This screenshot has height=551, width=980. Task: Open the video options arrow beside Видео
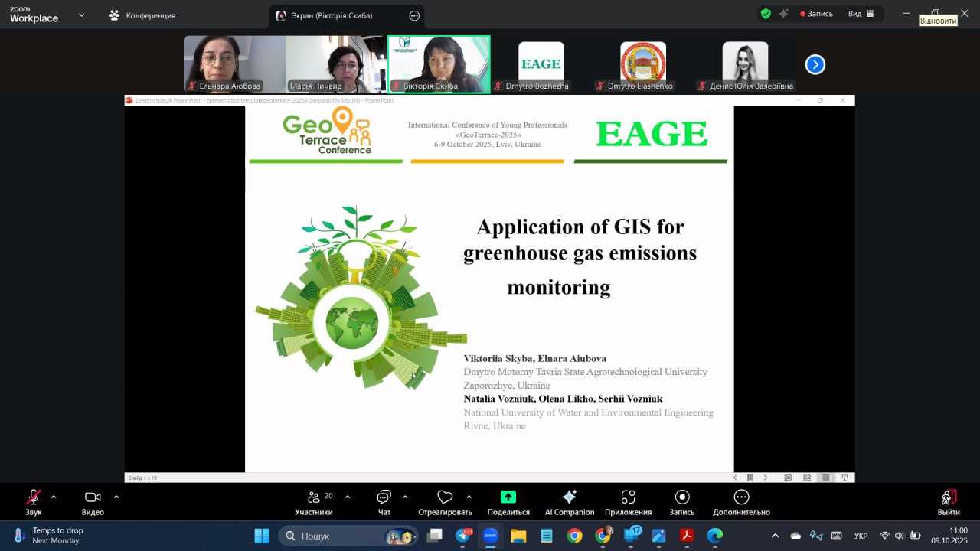[x=116, y=497]
